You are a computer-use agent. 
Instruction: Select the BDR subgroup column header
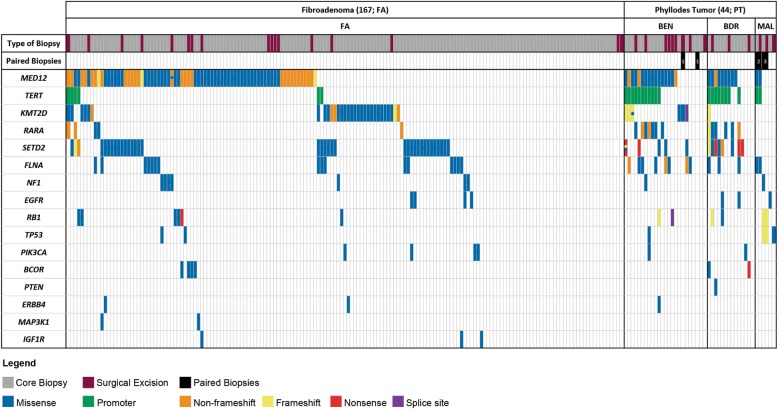pyautogui.click(x=730, y=24)
